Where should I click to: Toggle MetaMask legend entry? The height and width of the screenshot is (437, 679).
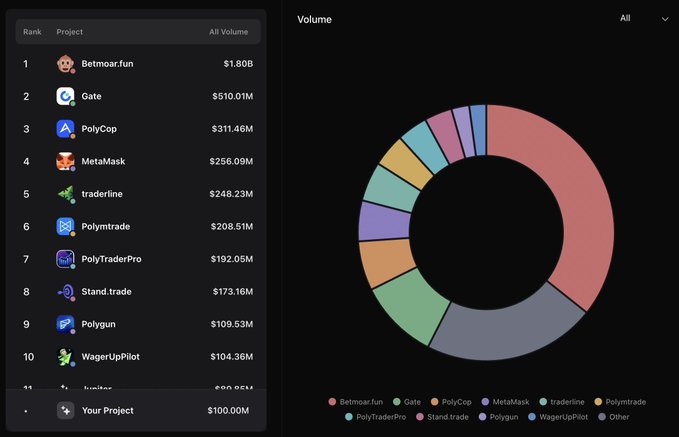point(505,401)
